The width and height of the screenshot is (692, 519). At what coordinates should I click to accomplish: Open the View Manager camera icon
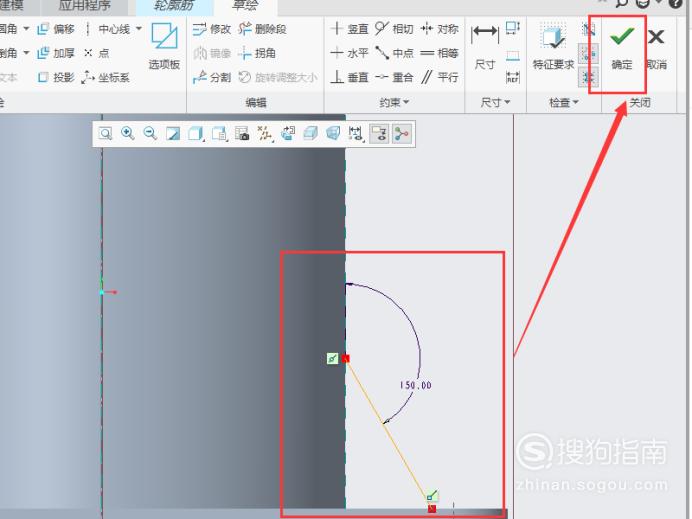click(242, 133)
